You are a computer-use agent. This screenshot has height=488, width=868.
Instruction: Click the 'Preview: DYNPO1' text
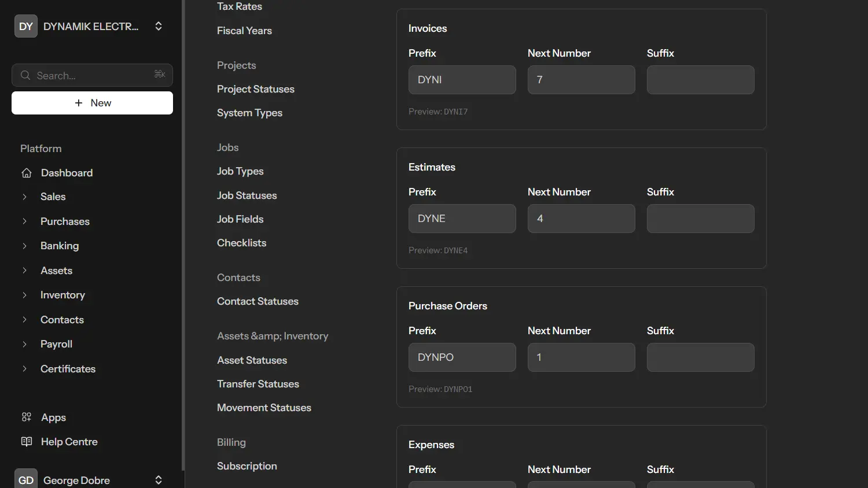click(440, 389)
